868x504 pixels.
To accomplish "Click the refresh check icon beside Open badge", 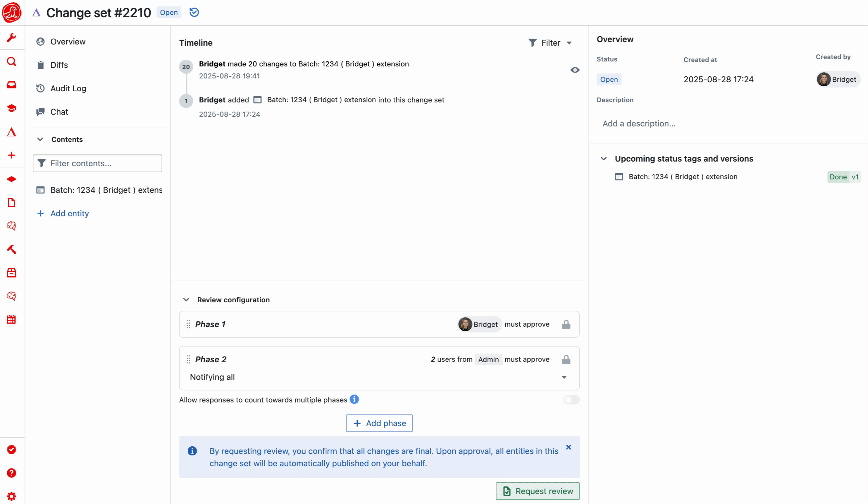I will coord(194,12).
